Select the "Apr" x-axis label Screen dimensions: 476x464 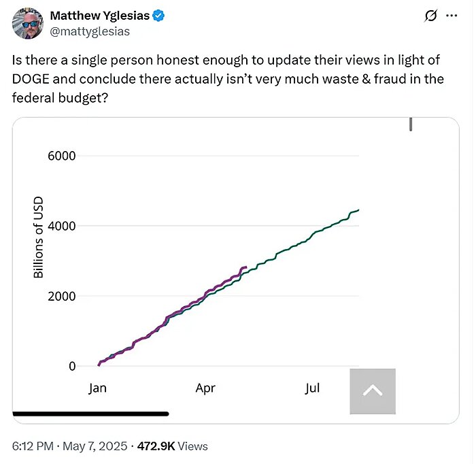pyautogui.click(x=205, y=388)
